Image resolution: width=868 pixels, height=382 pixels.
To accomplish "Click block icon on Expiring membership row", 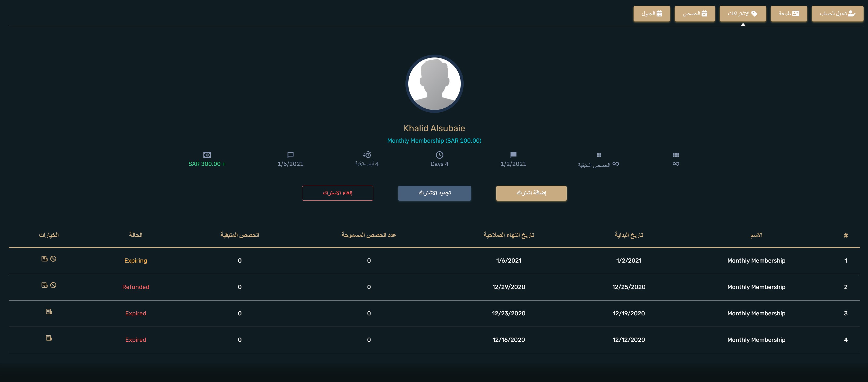I will click(53, 259).
